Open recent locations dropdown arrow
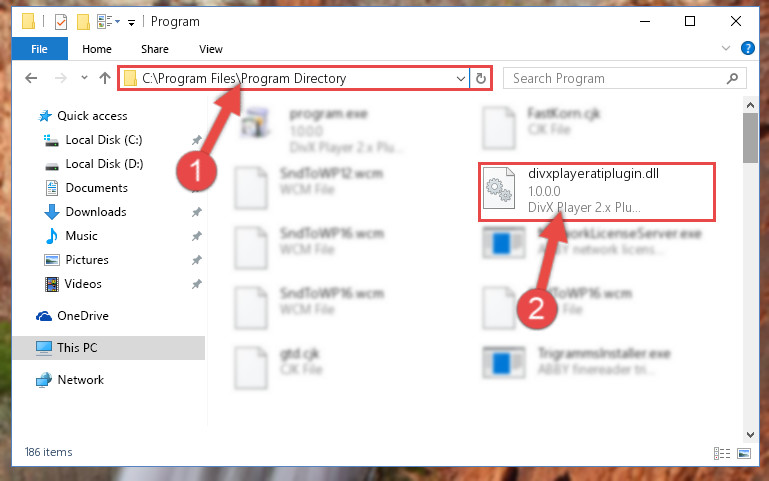The height and width of the screenshot is (481, 769). click(84, 77)
